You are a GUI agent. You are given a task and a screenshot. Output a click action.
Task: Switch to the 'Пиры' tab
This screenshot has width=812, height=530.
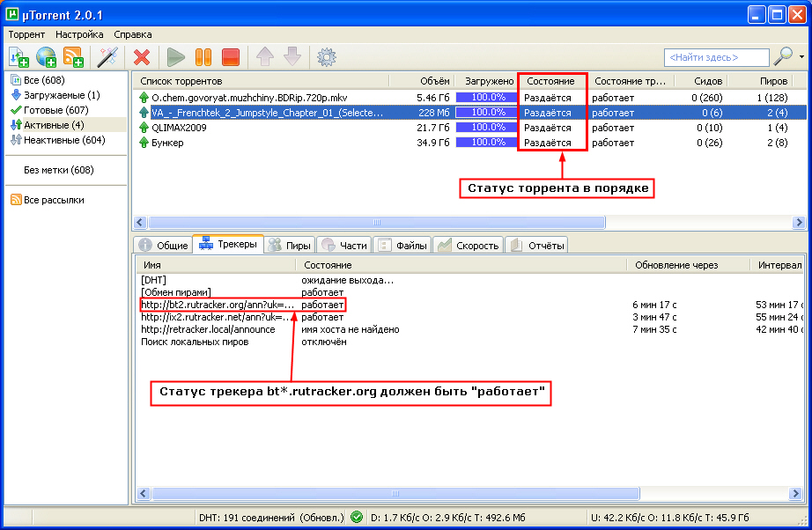point(290,245)
